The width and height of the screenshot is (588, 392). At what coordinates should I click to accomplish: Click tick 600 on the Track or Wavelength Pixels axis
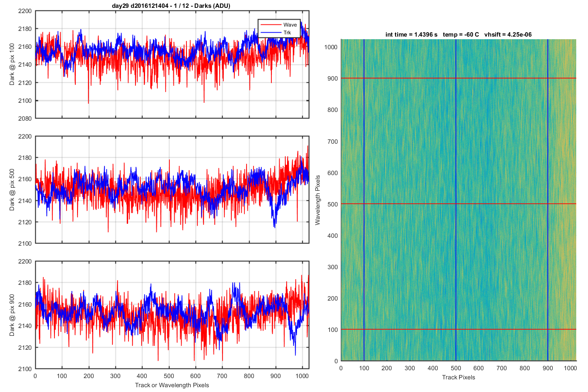(x=196, y=376)
